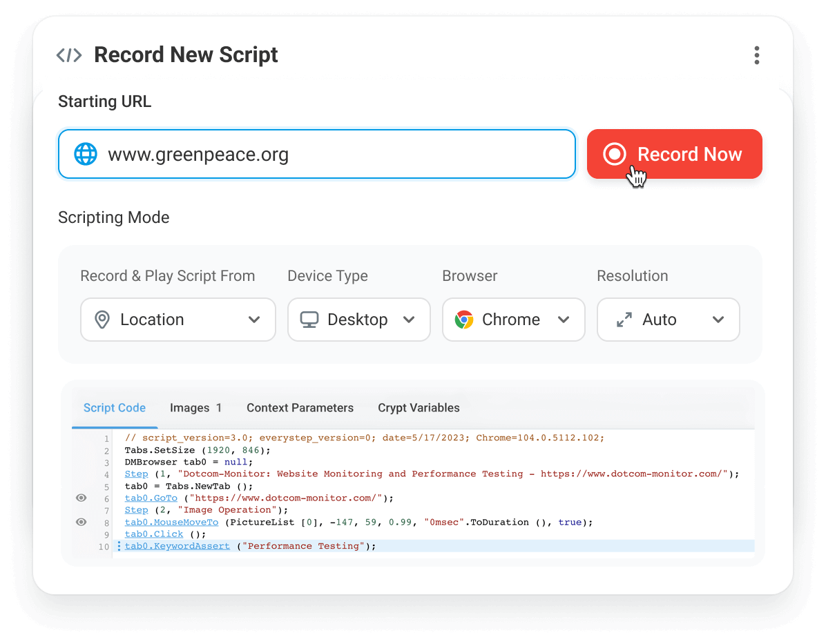Select the location pin icon in the Location dropdown
This screenshot has height=644, width=826.
(x=102, y=320)
